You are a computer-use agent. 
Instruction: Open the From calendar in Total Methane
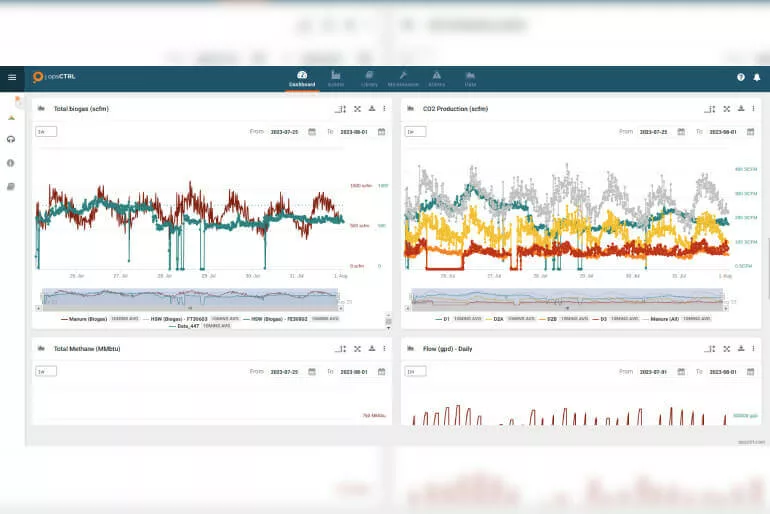tap(312, 372)
